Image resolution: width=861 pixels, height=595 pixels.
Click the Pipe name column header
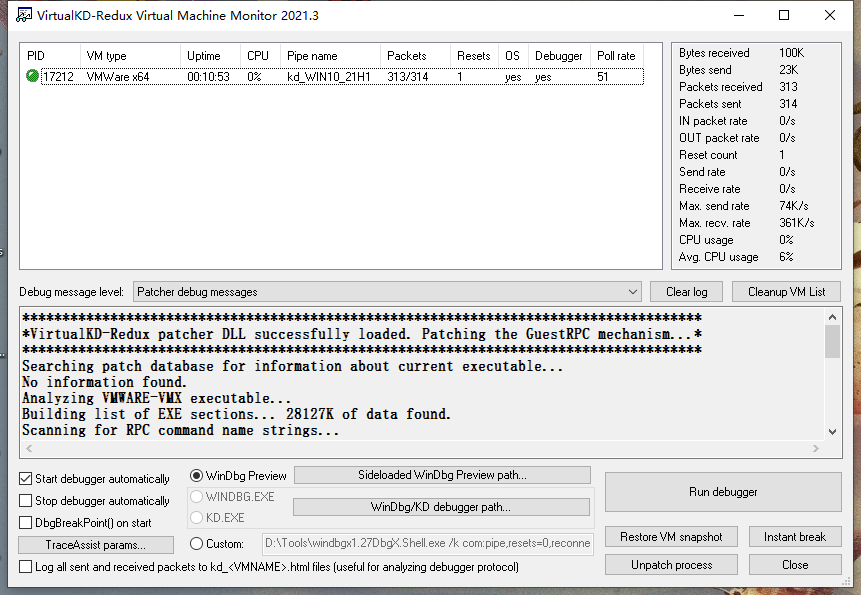pyautogui.click(x=330, y=56)
